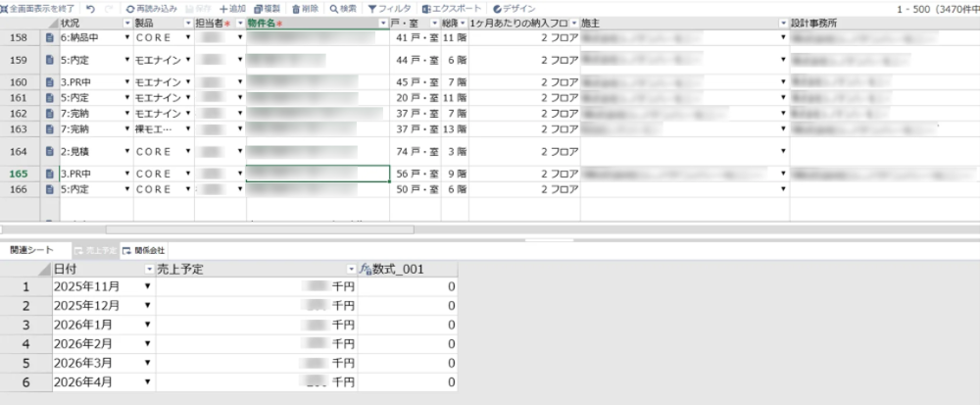The width and height of the screenshot is (980, 405).
Task: Select row header 166
Action: click(20, 188)
